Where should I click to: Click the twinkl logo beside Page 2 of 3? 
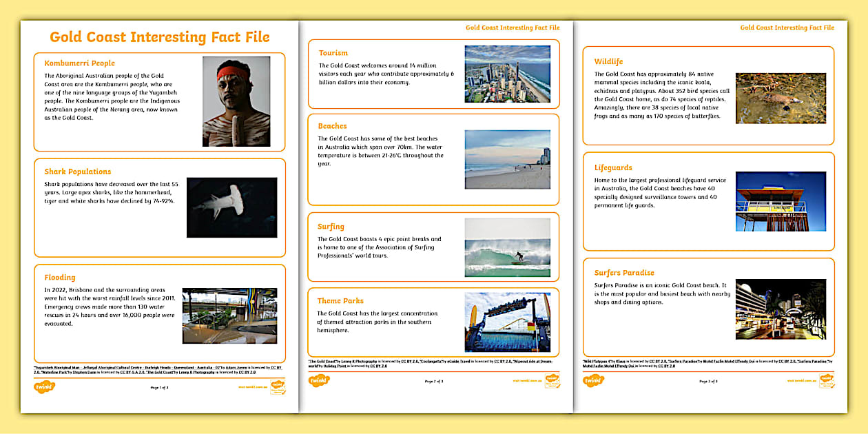[x=319, y=380]
